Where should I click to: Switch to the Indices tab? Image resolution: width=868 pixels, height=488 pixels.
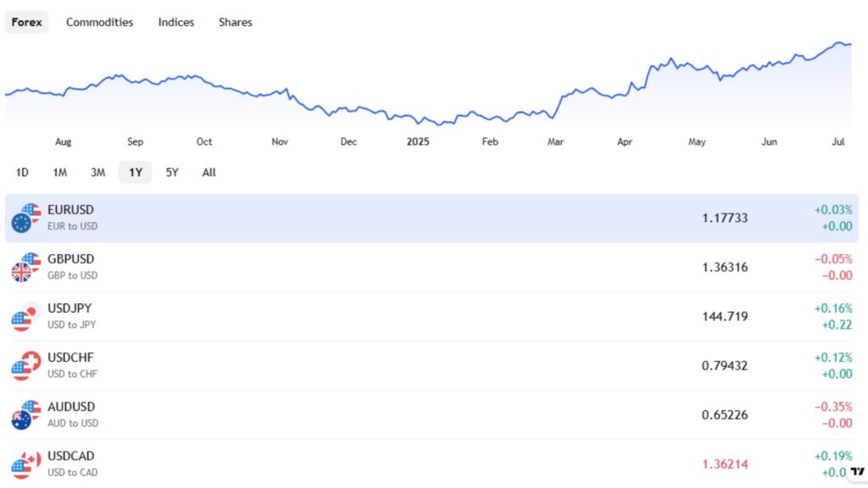[175, 22]
